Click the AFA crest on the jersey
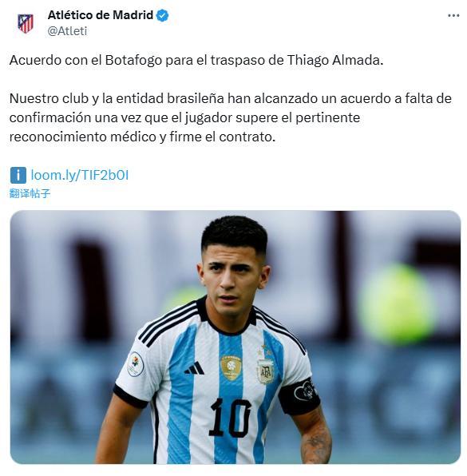Viewport: 467px width, 476px height. click(x=265, y=371)
